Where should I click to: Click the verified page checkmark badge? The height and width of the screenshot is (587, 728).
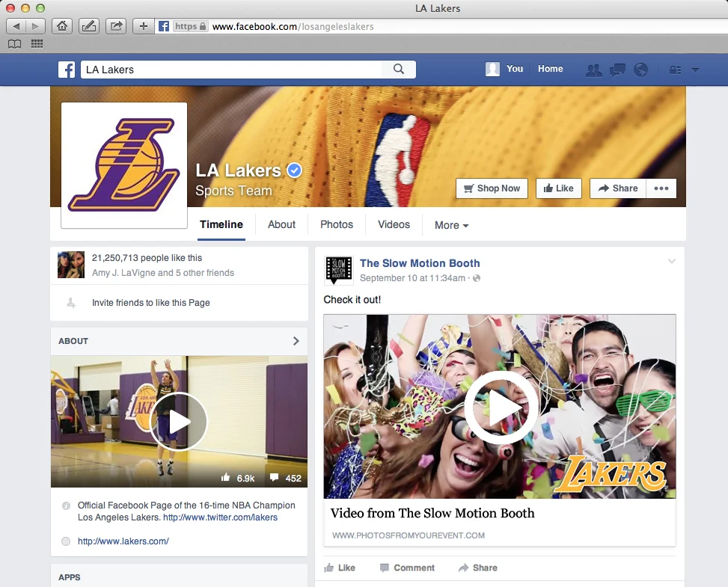pyautogui.click(x=294, y=170)
